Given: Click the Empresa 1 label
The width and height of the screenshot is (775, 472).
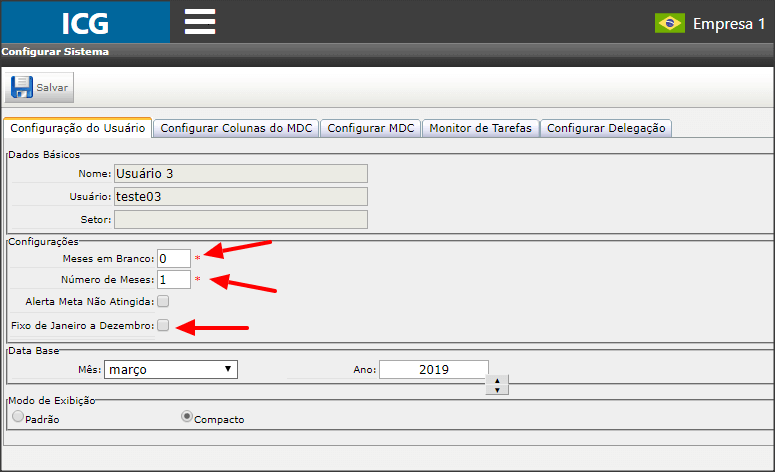Looking at the screenshot, I should [x=729, y=24].
